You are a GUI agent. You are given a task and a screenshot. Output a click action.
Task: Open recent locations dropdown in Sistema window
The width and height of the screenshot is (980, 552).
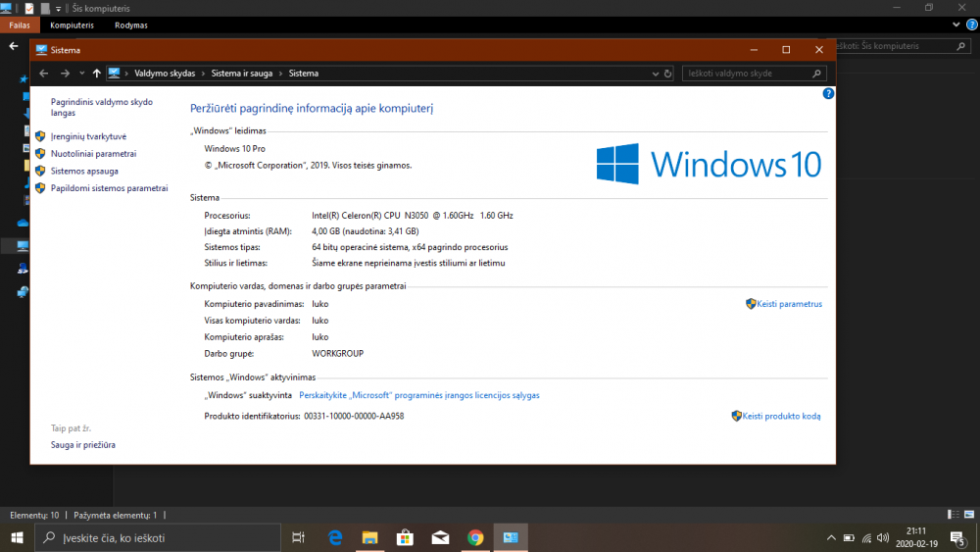click(x=82, y=74)
